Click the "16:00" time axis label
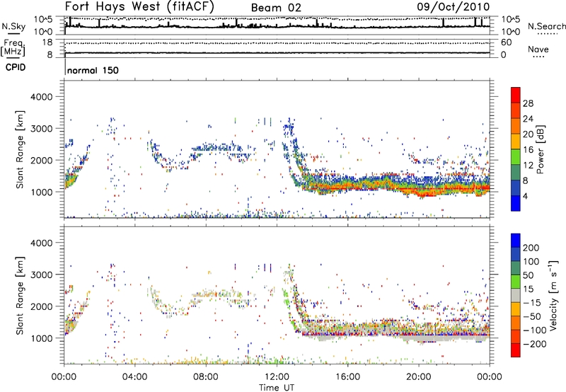Image resolution: width=566 pixels, height=392 pixels. [x=347, y=377]
